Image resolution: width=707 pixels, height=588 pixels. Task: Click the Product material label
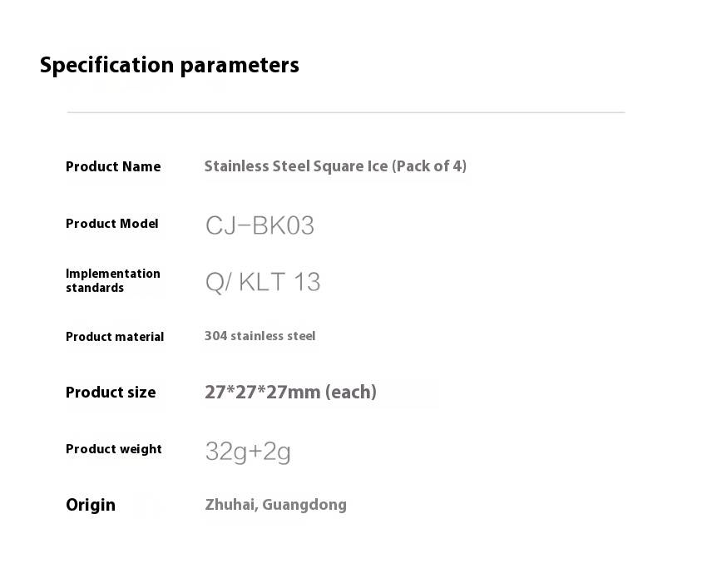[x=115, y=337]
